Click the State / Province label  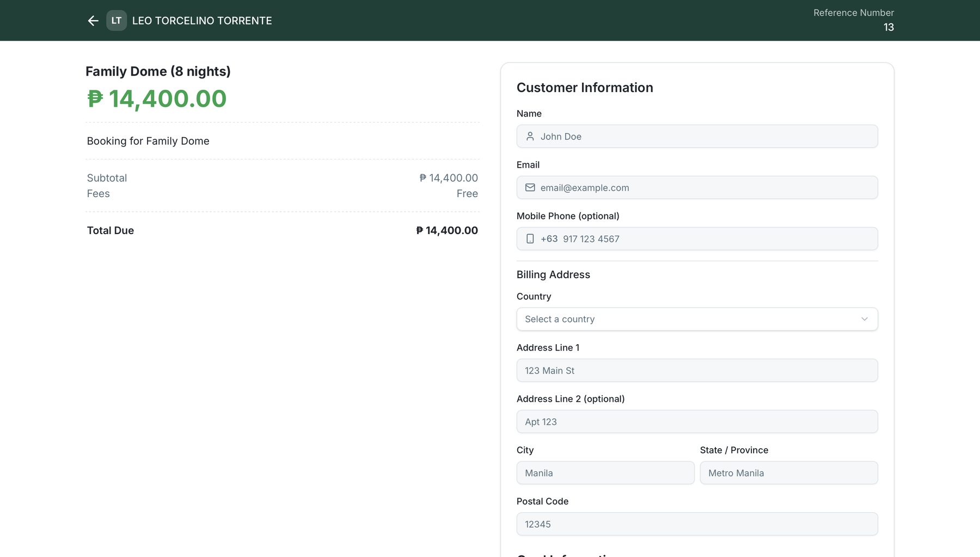pos(734,450)
